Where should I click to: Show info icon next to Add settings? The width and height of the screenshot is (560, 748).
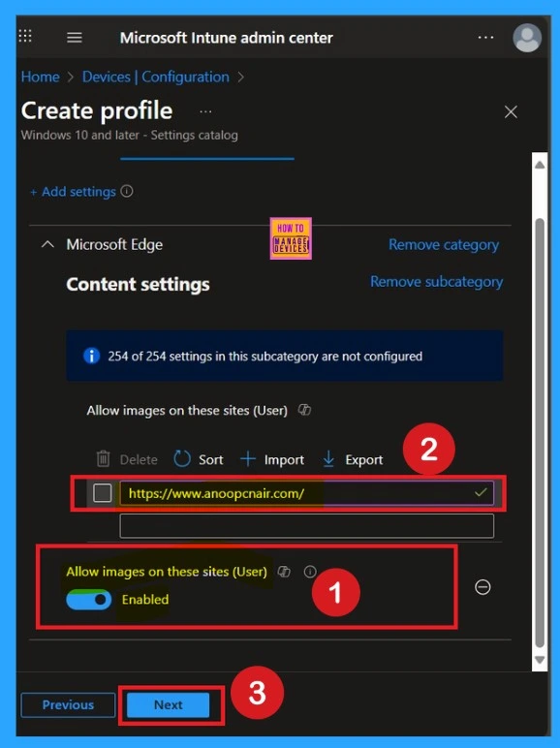click(126, 191)
